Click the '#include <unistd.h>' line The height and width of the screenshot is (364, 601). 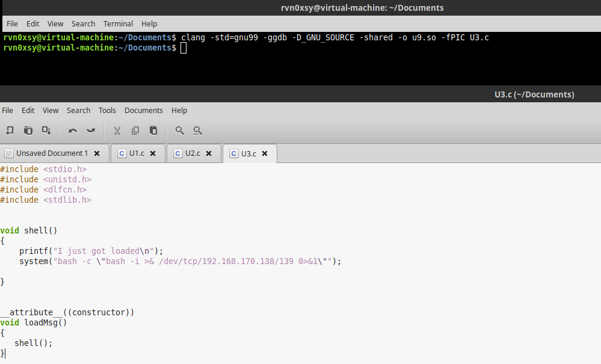click(x=46, y=179)
